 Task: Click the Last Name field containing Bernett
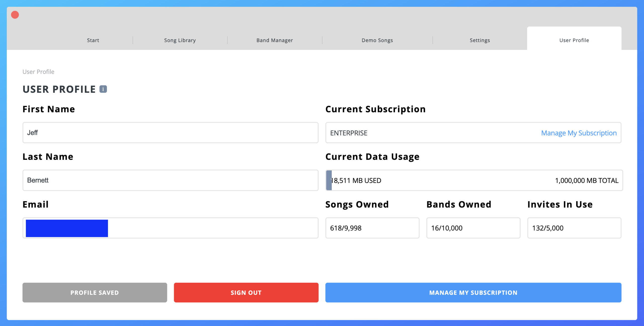click(170, 180)
